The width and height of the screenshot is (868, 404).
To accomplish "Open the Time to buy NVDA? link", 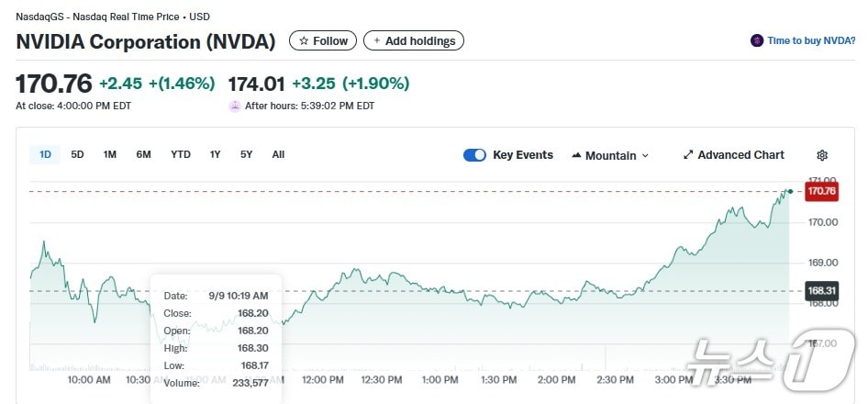I will 811,40.
